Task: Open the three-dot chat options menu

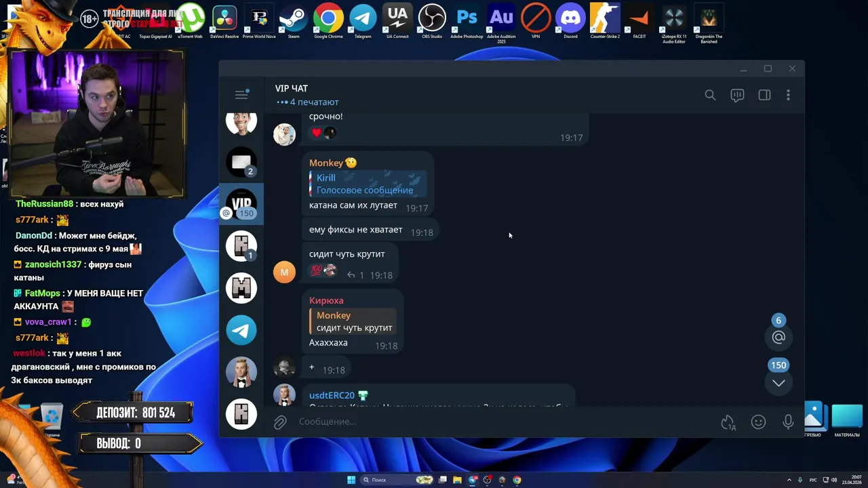Action: pyautogui.click(x=788, y=96)
